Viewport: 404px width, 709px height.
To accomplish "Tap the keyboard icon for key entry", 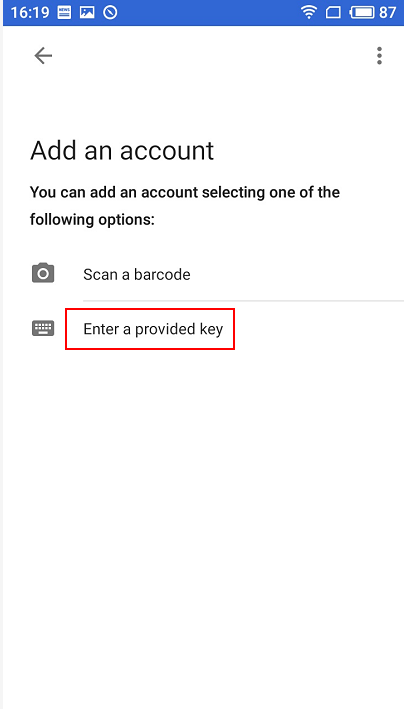I will pyautogui.click(x=43, y=328).
